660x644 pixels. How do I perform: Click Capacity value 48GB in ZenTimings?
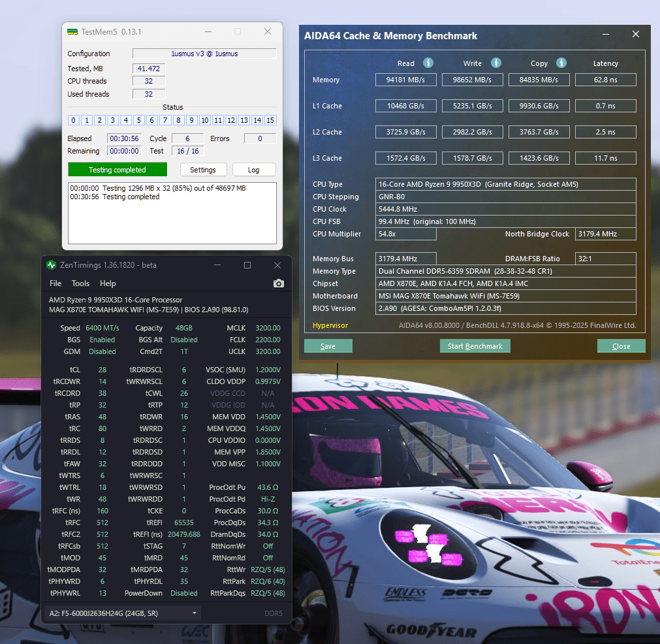click(184, 328)
